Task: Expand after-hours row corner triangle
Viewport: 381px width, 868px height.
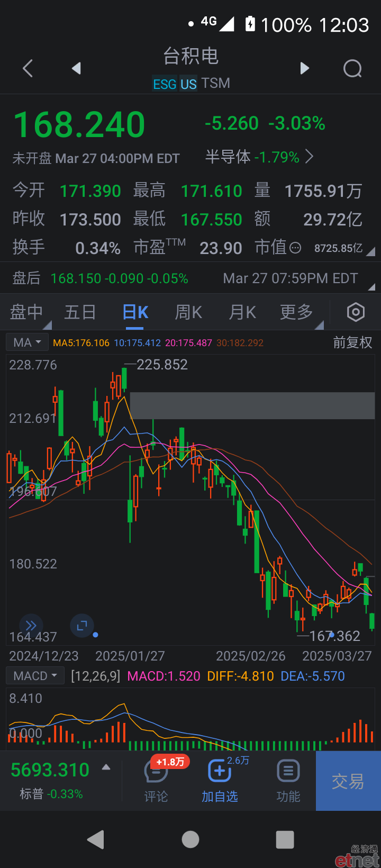Action: click(371, 287)
